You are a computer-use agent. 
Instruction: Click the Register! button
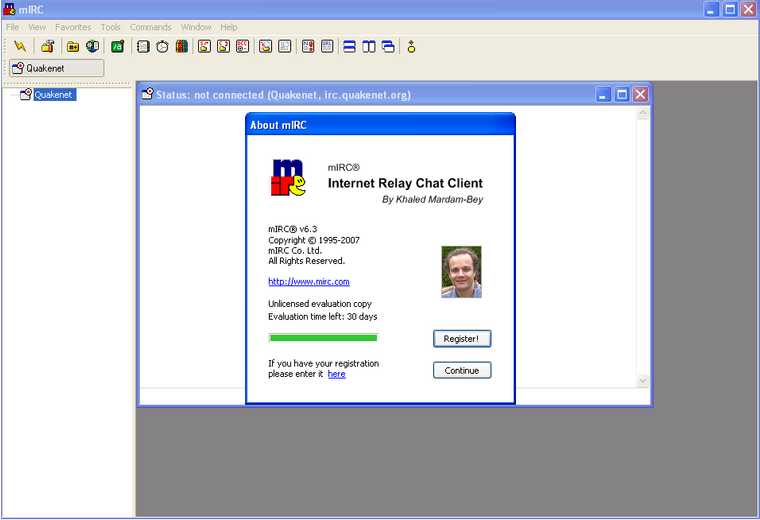[462, 339]
